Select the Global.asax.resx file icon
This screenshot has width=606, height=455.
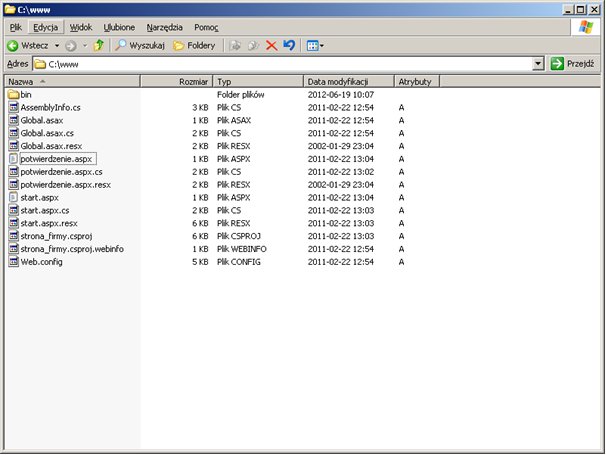(14, 146)
